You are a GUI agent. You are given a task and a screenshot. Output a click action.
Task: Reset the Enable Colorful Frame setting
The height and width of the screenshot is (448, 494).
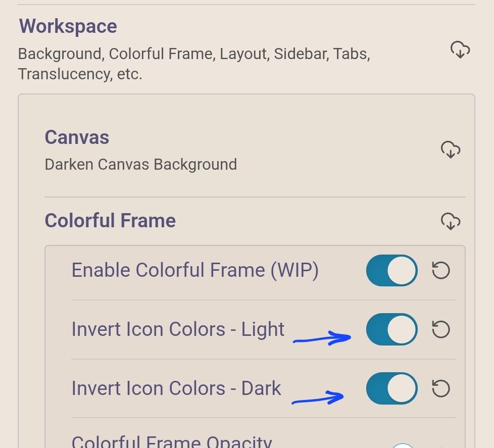(x=440, y=270)
